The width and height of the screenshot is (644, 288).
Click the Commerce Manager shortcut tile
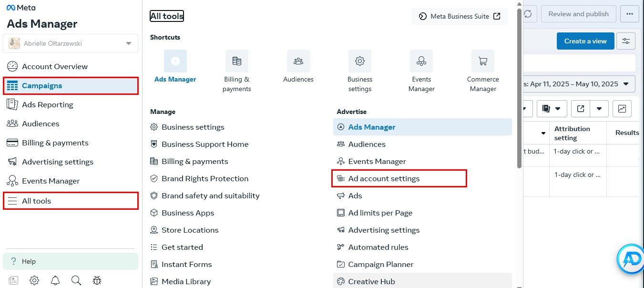tap(483, 72)
